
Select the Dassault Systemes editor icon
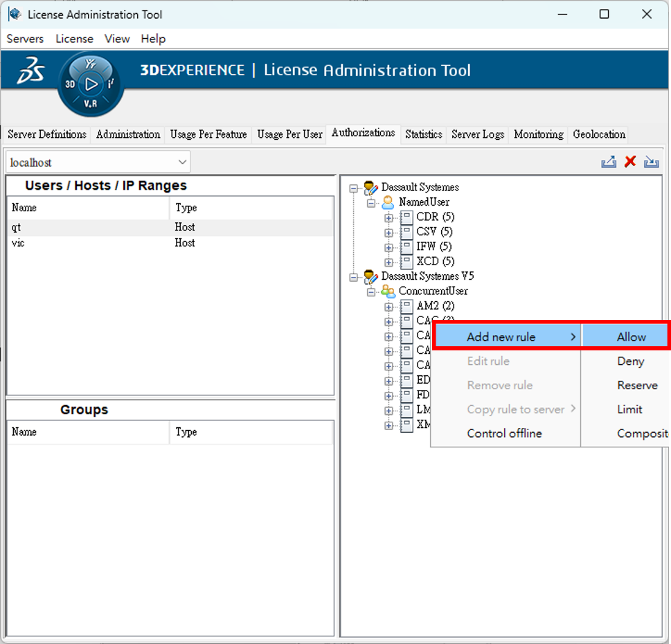tap(370, 187)
